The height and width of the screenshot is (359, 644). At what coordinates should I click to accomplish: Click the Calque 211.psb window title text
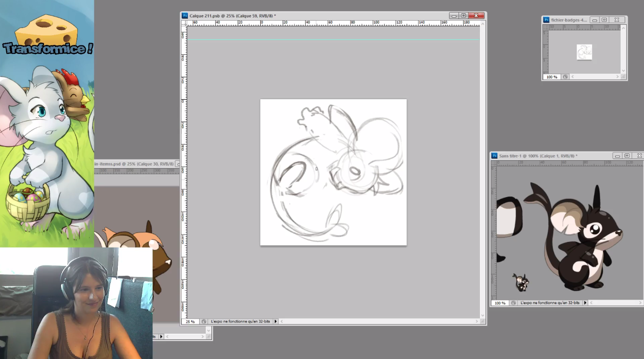[x=233, y=15]
